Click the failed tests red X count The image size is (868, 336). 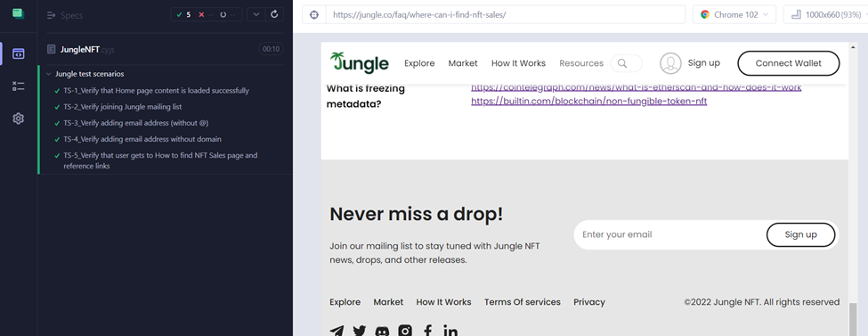206,14
